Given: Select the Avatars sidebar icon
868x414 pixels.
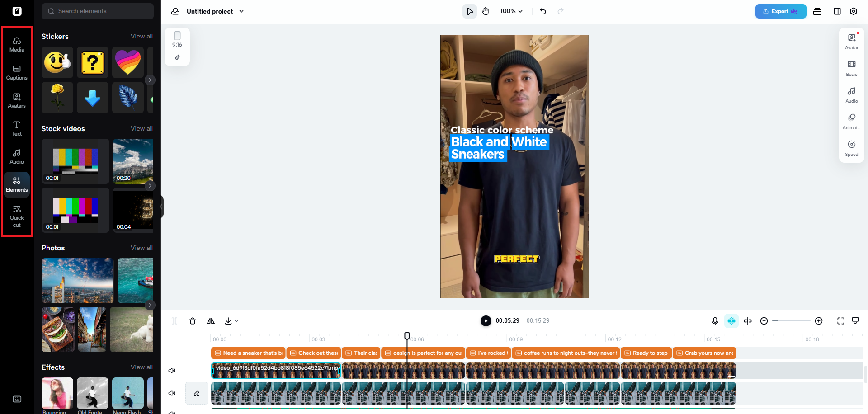Looking at the screenshot, I should pos(17,100).
